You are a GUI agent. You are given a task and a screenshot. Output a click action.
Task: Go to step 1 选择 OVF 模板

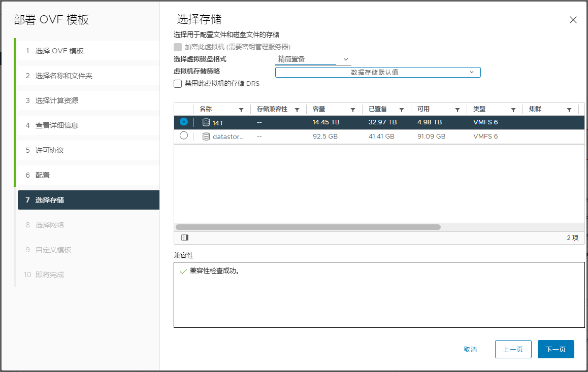click(x=59, y=51)
